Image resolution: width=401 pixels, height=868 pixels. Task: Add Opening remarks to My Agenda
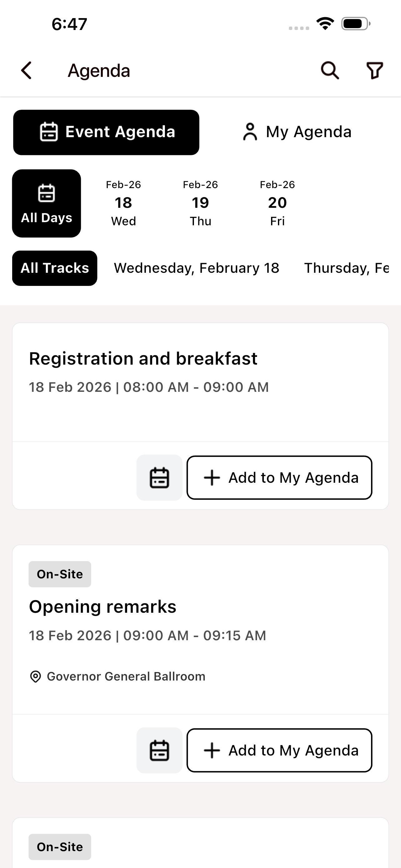280,751
